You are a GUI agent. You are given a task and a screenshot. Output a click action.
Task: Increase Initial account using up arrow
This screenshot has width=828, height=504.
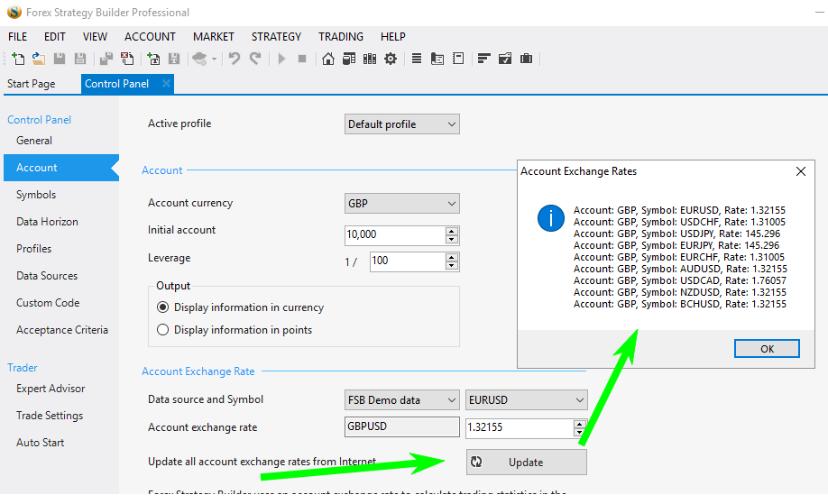tap(452, 231)
